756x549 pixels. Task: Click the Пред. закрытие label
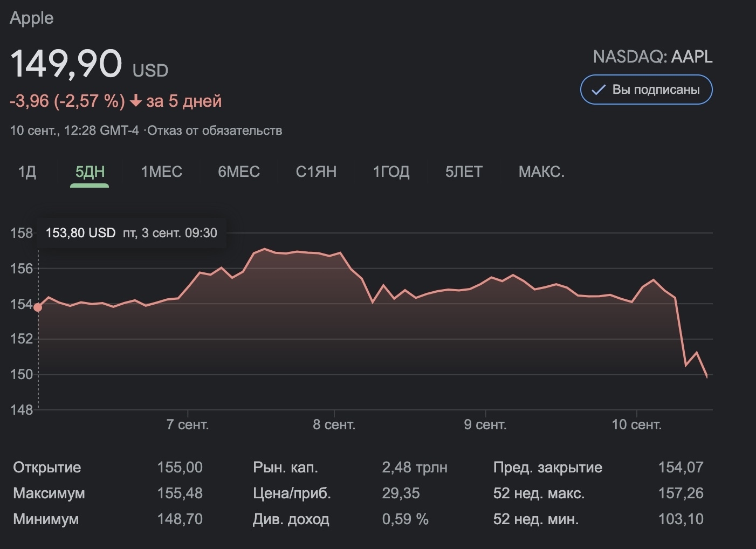[547, 467]
